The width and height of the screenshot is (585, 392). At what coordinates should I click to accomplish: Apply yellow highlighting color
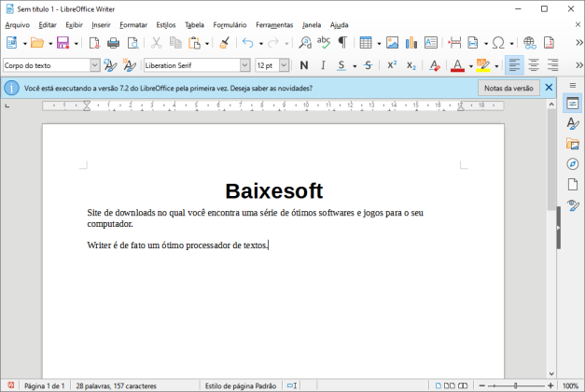point(483,65)
